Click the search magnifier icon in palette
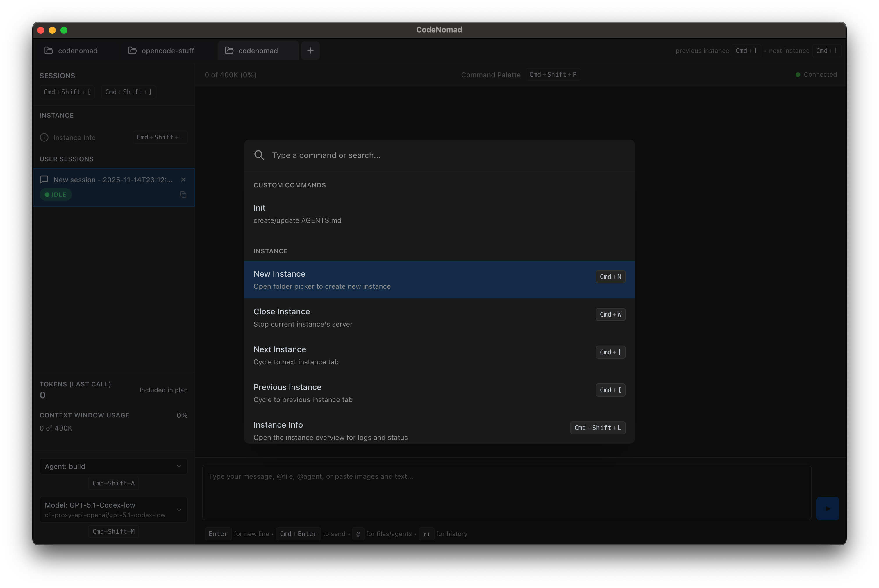This screenshot has width=879, height=588. tap(259, 155)
